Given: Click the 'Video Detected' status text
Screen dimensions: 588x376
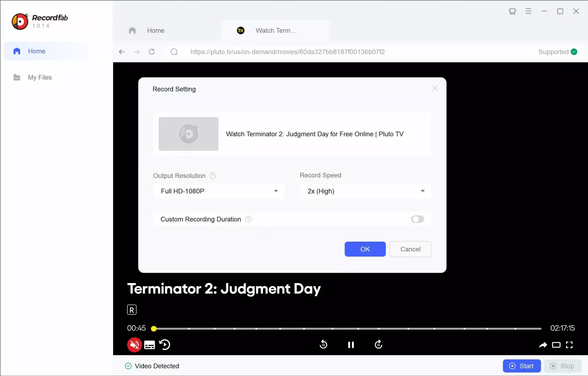Looking at the screenshot, I should [157, 366].
